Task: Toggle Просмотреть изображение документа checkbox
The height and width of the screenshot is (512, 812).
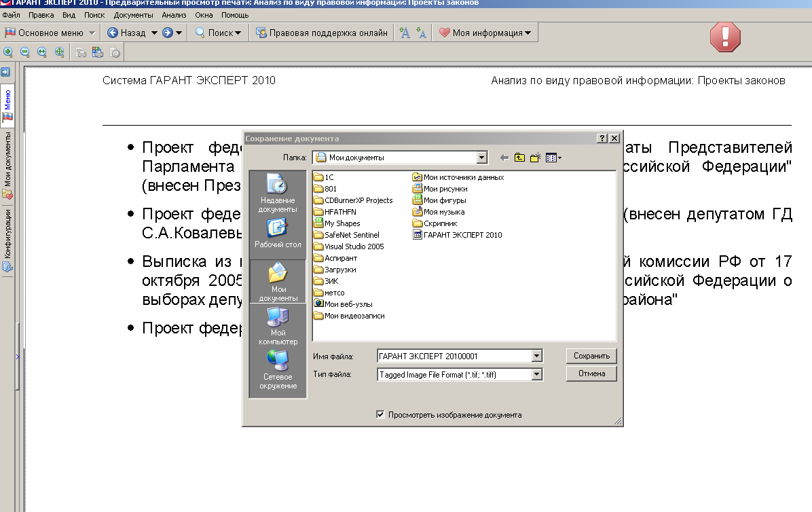Action: (x=381, y=414)
